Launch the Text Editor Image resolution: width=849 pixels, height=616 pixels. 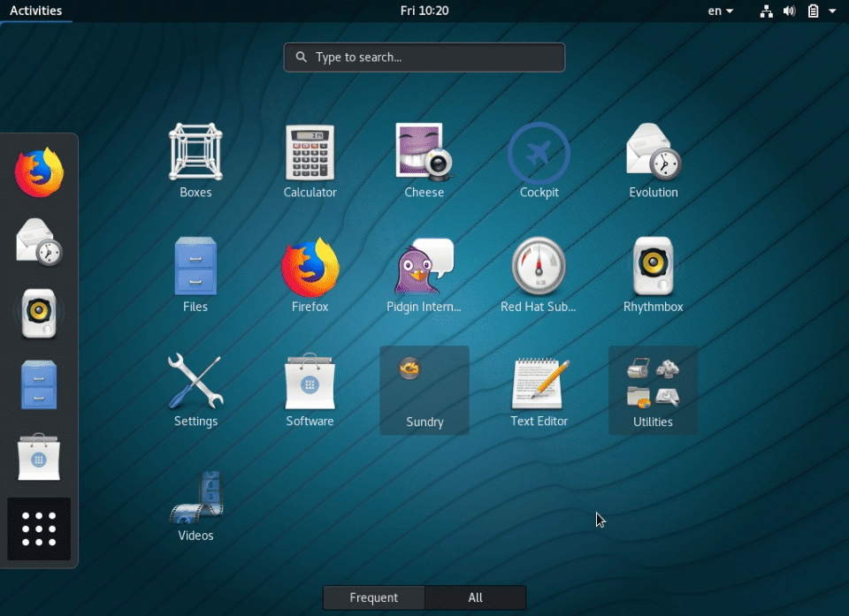[x=539, y=390]
